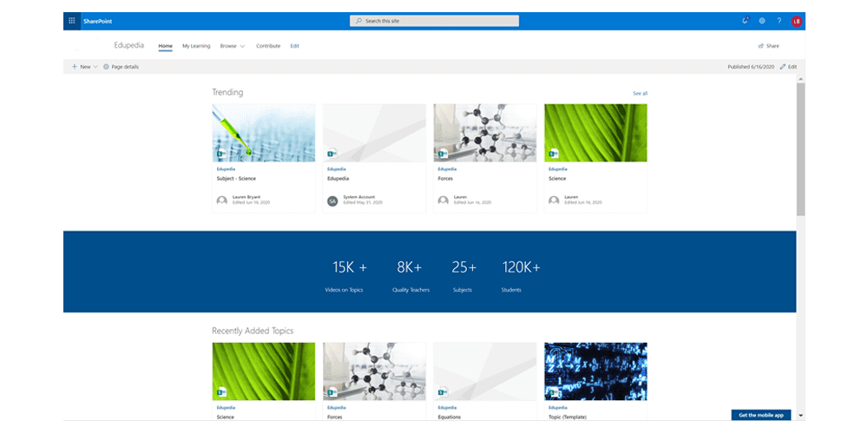Click the 15K + Videos on Topics stat
Image resolution: width=868 pixels, height=434 pixels.
[346, 276]
